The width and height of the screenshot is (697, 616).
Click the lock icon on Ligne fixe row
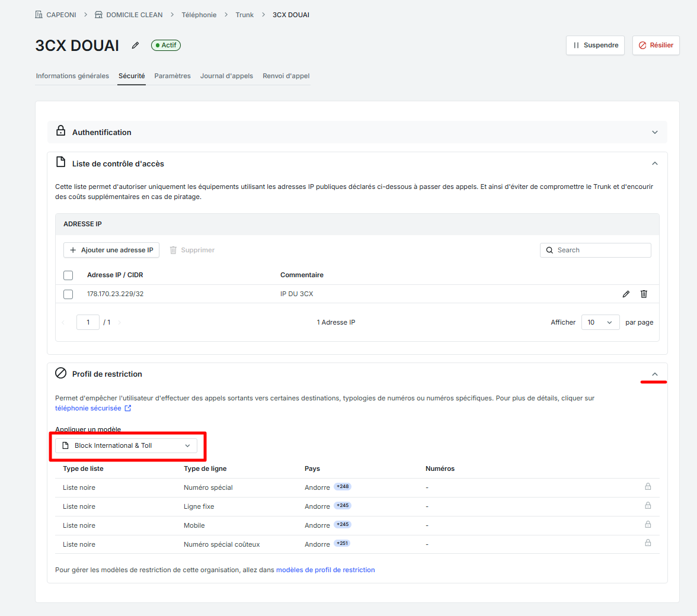pyautogui.click(x=648, y=505)
